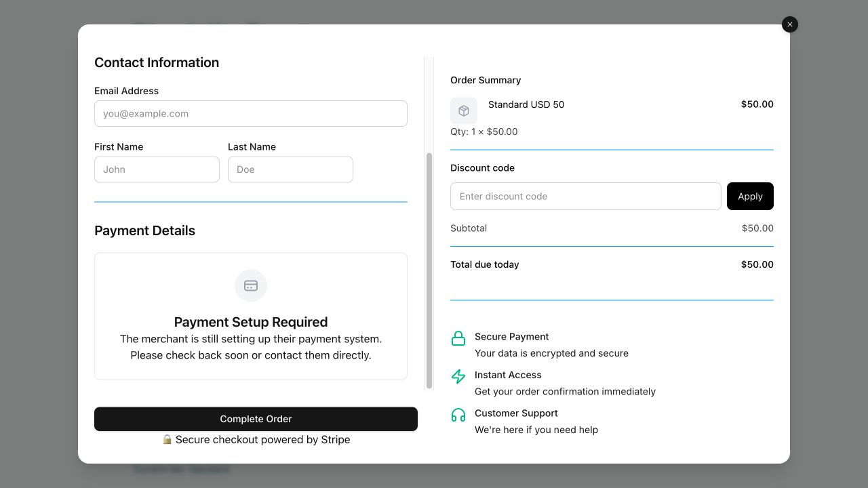Click the Complete Order button
868x488 pixels.
[x=256, y=419]
